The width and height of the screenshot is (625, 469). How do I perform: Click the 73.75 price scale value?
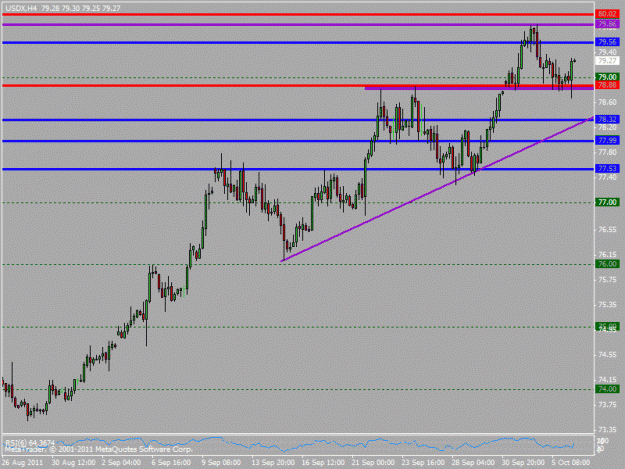point(607,405)
